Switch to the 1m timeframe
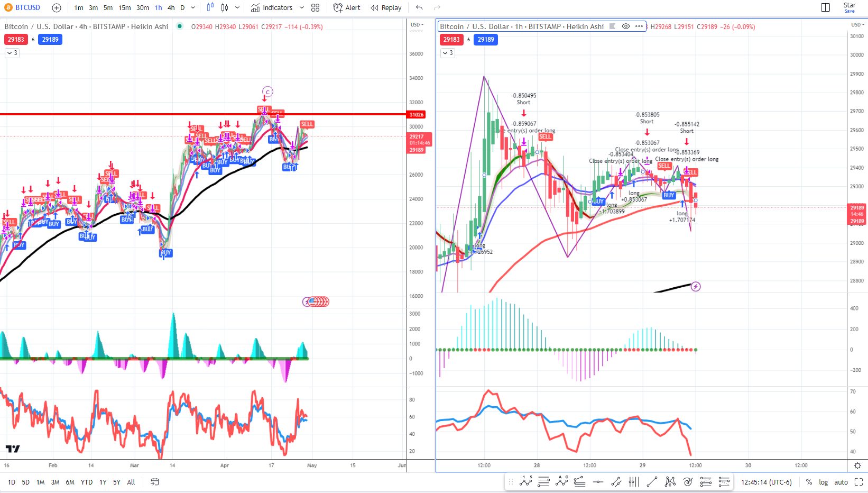 pyautogui.click(x=79, y=8)
